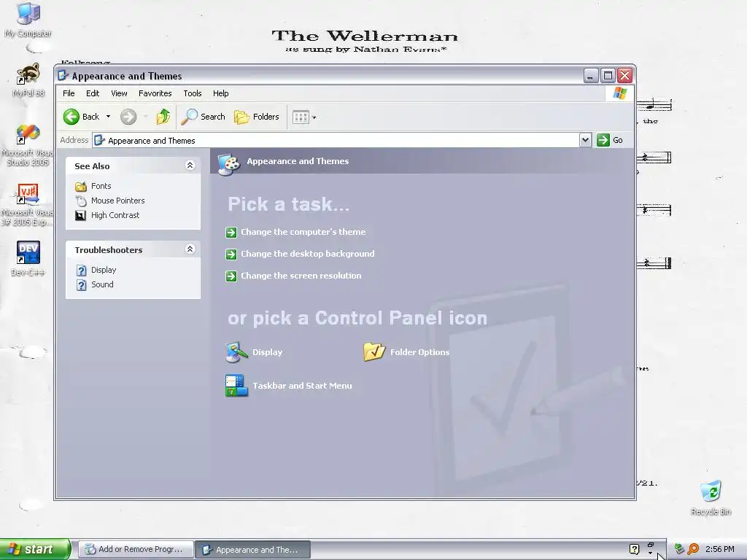Click the window title bar icon
The width and height of the screenshot is (747, 560).
tap(63, 76)
